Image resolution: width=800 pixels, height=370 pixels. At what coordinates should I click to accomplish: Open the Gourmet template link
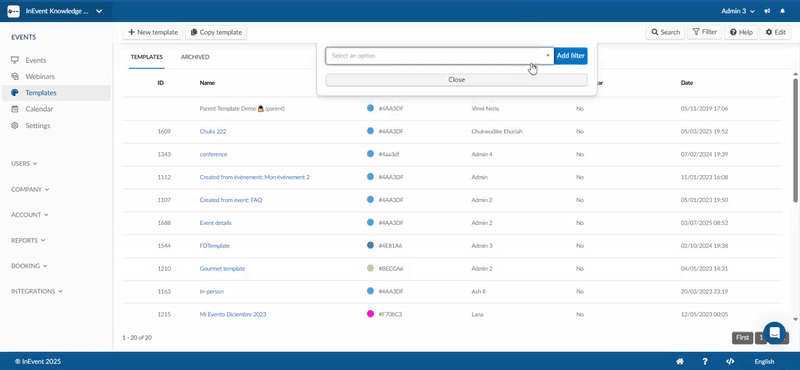click(x=222, y=268)
